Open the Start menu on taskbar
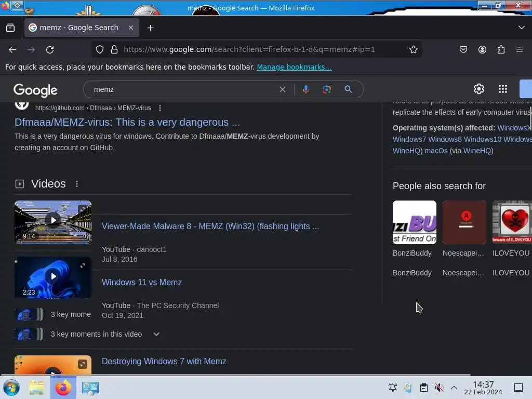Viewport: 532px width, 399px height. pyautogui.click(x=11, y=388)
